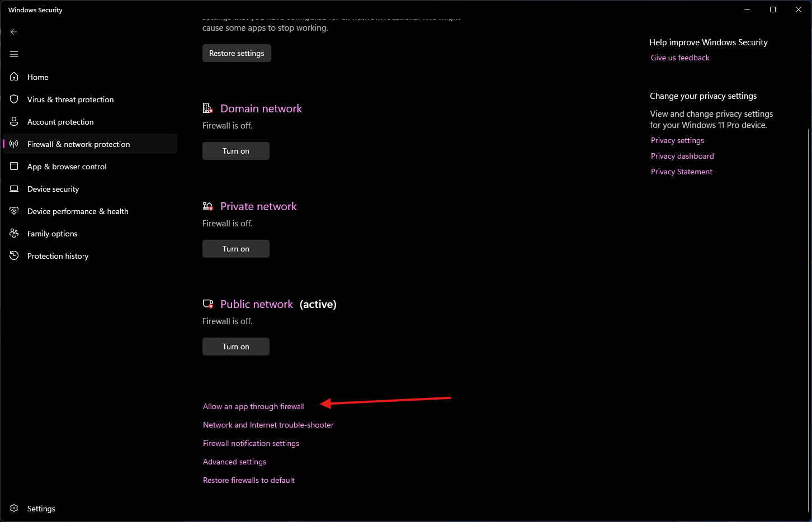Click the Public network icon
The width and height of the screenshot is (812, 522).
(x=208, y=303)
